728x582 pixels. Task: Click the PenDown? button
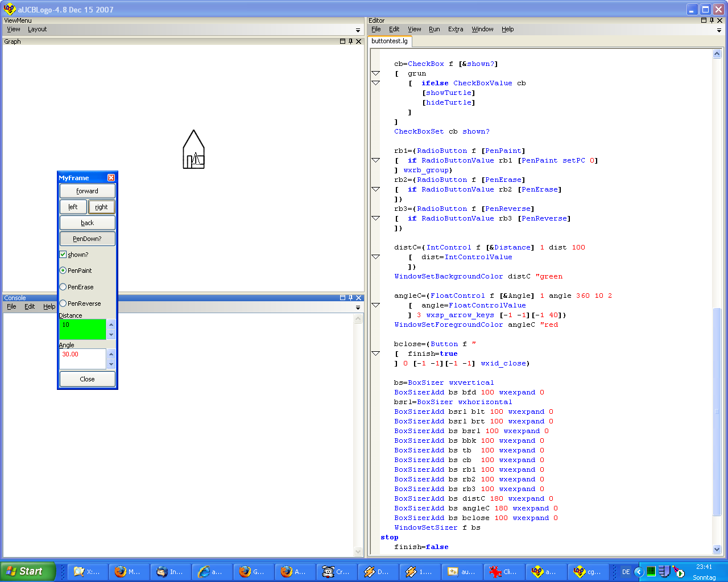88,239
